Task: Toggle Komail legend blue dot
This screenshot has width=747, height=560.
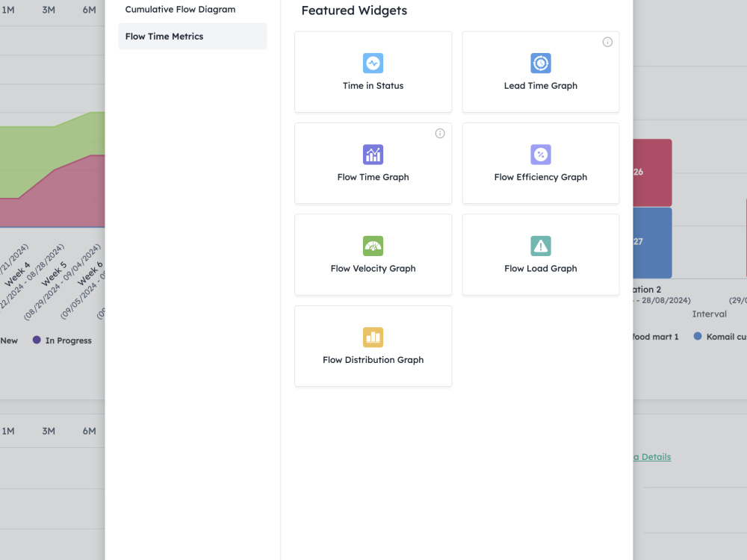Action: pyautogui.click(x=698, y=336)
